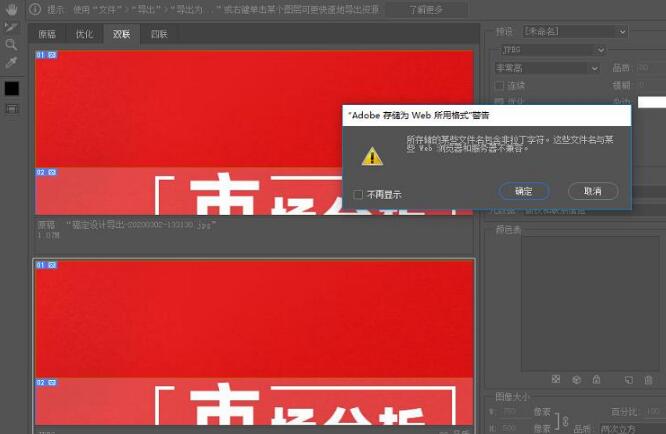Switch to the 原稿 tab
Screen dimensions: 666x434
(x=48, y=34)
